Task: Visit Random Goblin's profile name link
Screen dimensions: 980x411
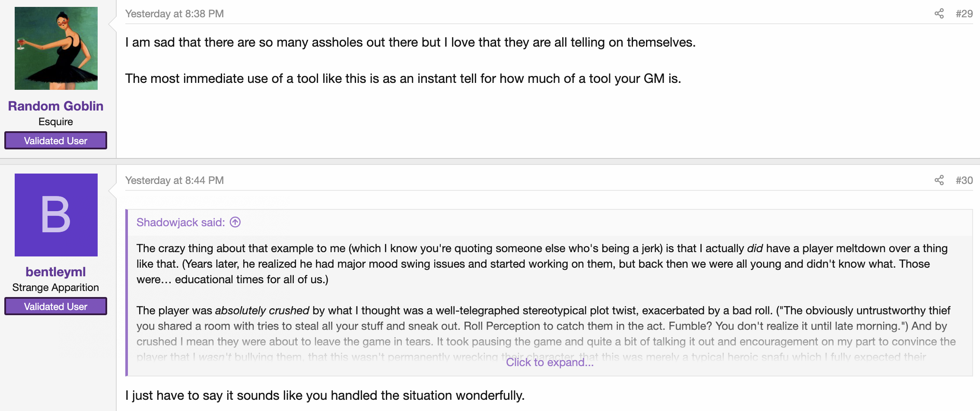Action: coord(56,106)
